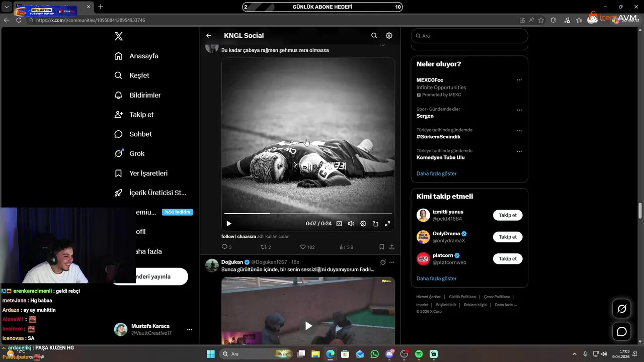The height and width of the screenshot is (362, 644).
Task: Show more suggestions under Kimi takip etmeli
Action: click(436, 279)
